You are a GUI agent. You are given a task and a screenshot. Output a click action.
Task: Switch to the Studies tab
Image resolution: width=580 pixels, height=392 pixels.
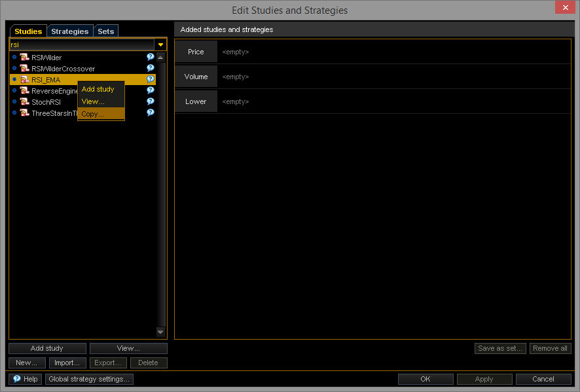(x=28, y=31)
